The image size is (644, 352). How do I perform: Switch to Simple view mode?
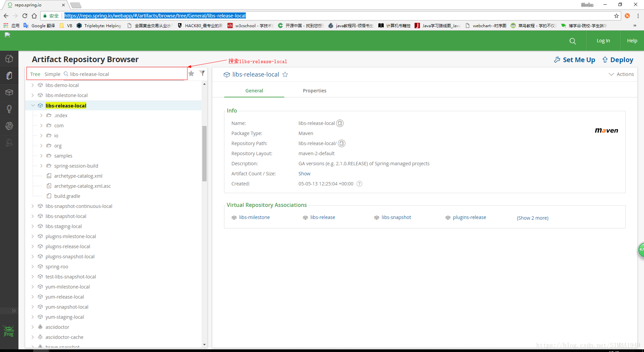click(x=52, y=74)
